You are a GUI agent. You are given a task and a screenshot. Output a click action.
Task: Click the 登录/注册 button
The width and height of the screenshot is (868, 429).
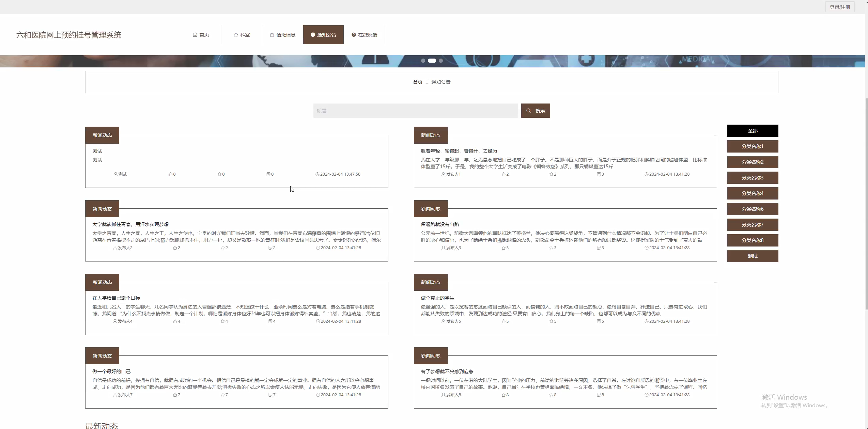(840, 7)
